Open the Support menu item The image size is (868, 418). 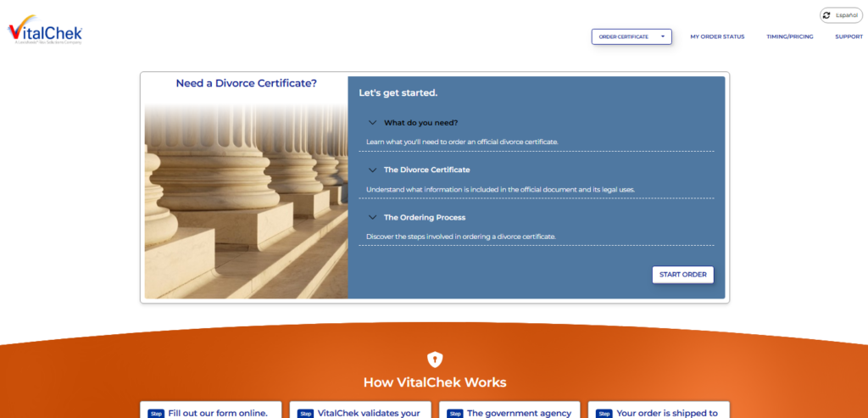click(849, 36)
